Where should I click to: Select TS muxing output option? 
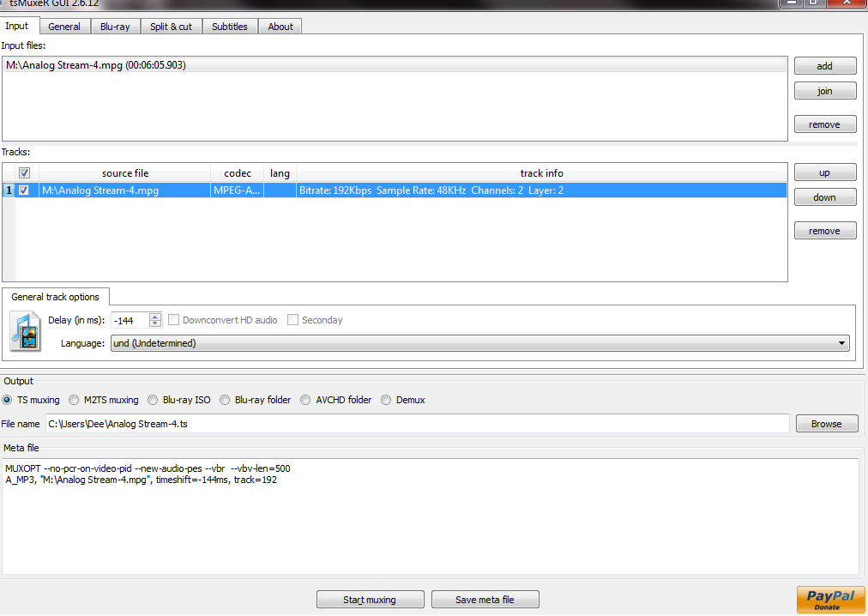click(7, 400)
